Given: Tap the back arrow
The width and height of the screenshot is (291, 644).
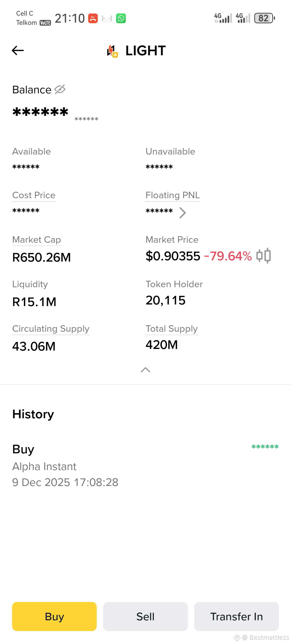Looking at the screenshot, I should pos(18,50).
